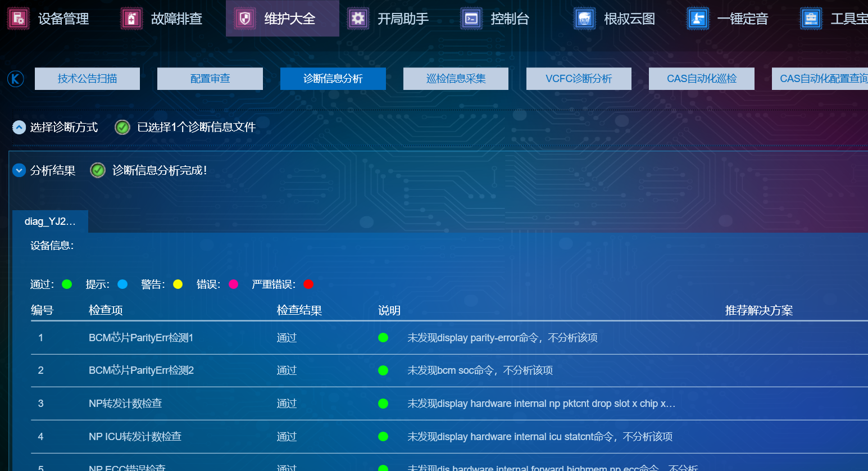This screenshot has width=868, height=471.
Task: Click 通过 result in NP转发计数检查 row
Action: [287, 404]
